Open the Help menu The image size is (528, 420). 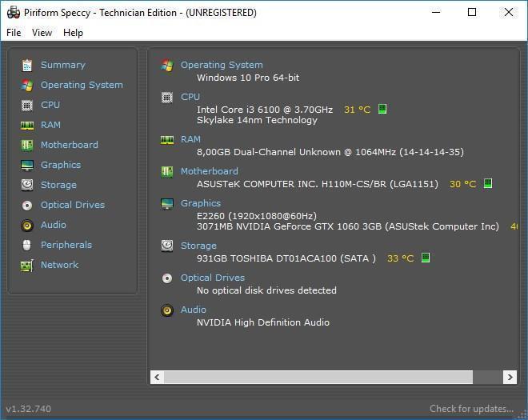(73, 33)
